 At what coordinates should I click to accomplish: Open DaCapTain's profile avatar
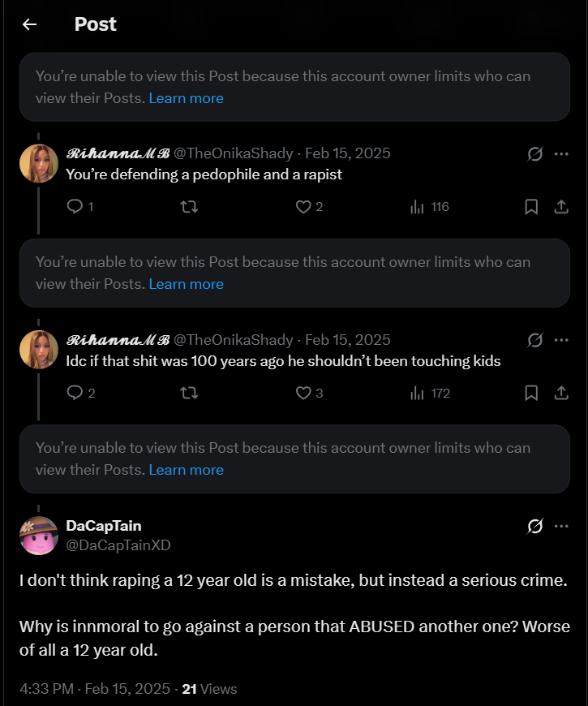pyautogui.click(x=39, y=536)
